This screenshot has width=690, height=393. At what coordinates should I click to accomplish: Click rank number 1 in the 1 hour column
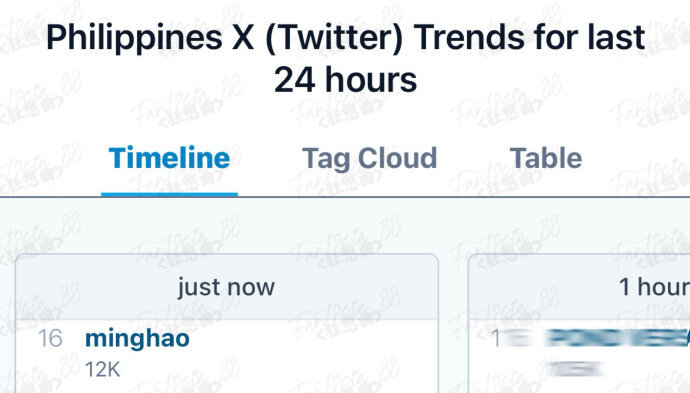(496, 338)
